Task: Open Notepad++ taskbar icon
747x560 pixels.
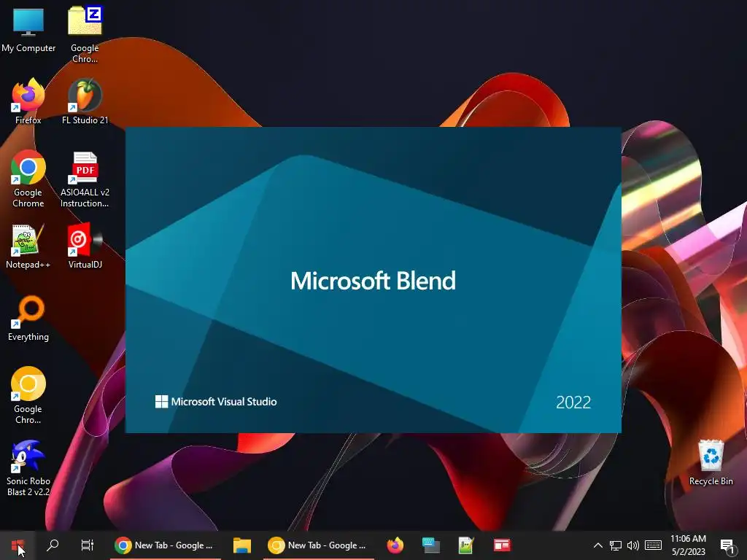Action: tap(466, 545)
